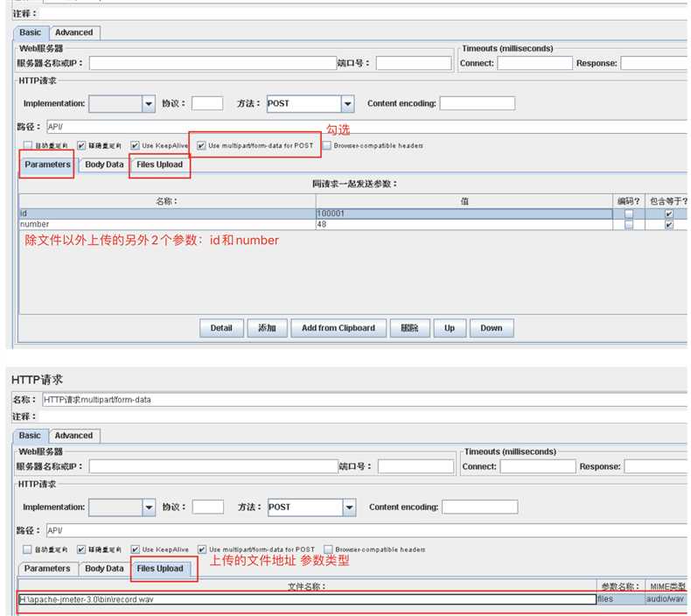Select the Files Upload tab in lower panel
The height and width of the screenshot is (616, 691).
pyautogui.click(x=160, y=569)
